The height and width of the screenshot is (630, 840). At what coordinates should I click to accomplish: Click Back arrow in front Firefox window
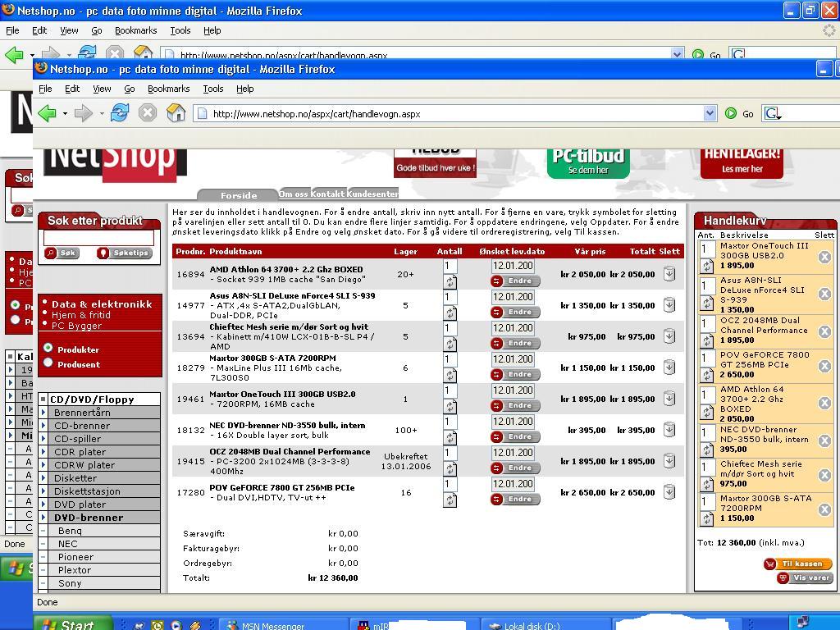[x=47, y=113]
